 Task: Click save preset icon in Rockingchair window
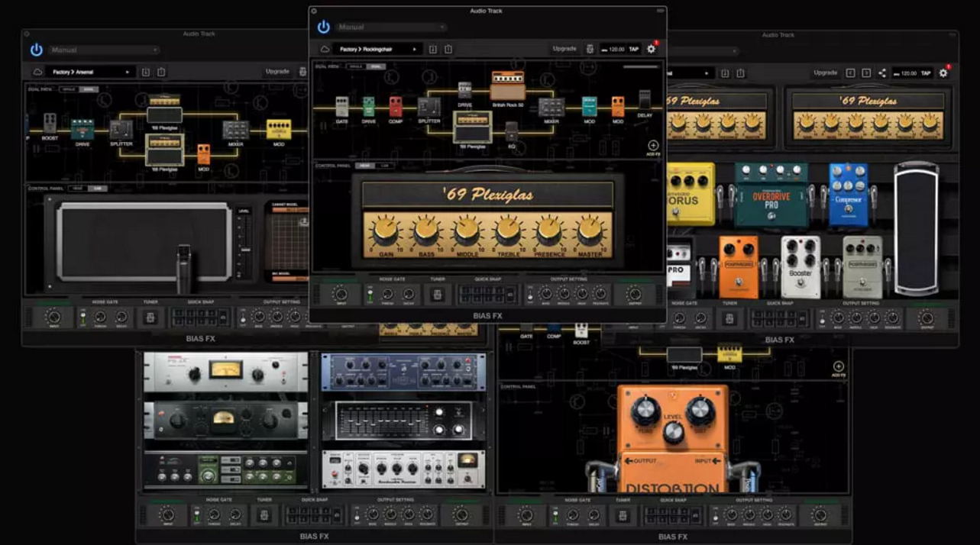pyautogui.click(x=433, y=50)
